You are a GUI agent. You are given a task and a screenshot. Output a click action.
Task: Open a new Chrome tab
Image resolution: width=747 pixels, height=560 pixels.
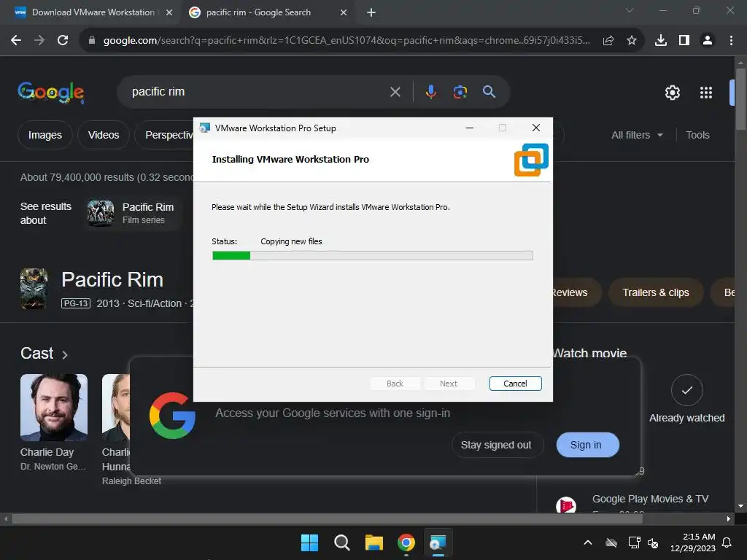371,12
